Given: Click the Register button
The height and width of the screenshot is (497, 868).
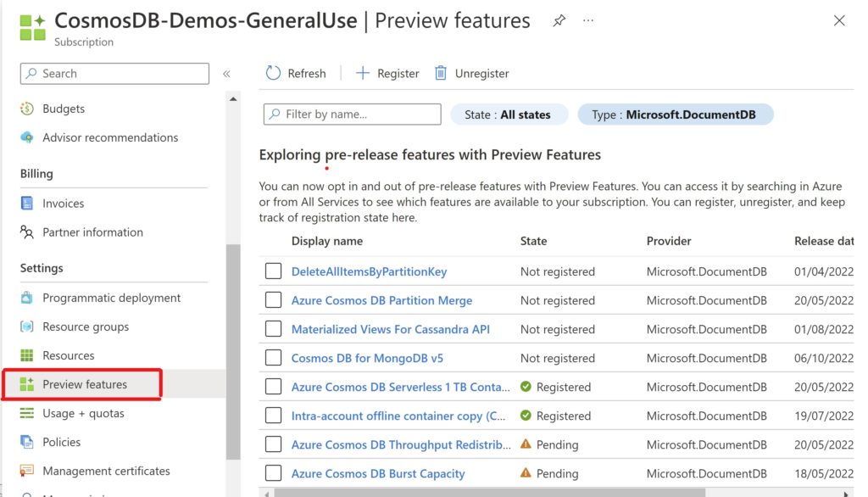Looking at the screenshot, I should click(x=387, y=73).
